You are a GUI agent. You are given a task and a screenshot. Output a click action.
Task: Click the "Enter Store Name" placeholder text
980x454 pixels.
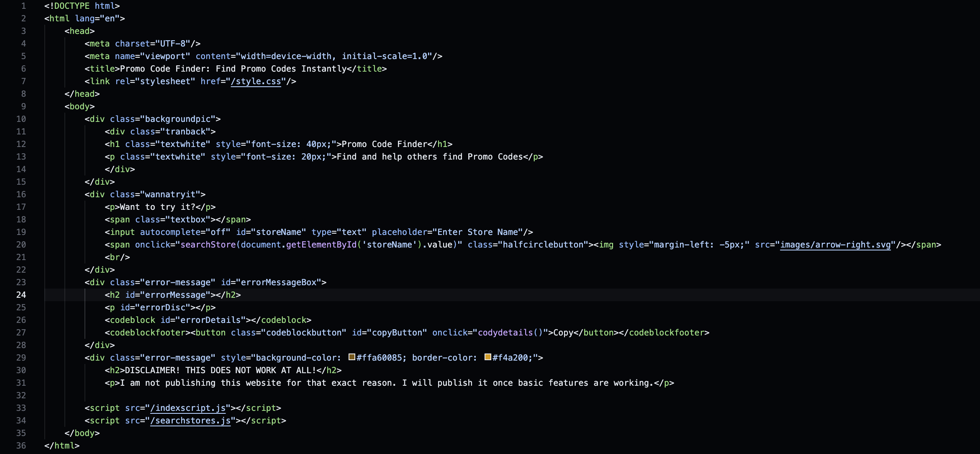(x=477, y=232)
